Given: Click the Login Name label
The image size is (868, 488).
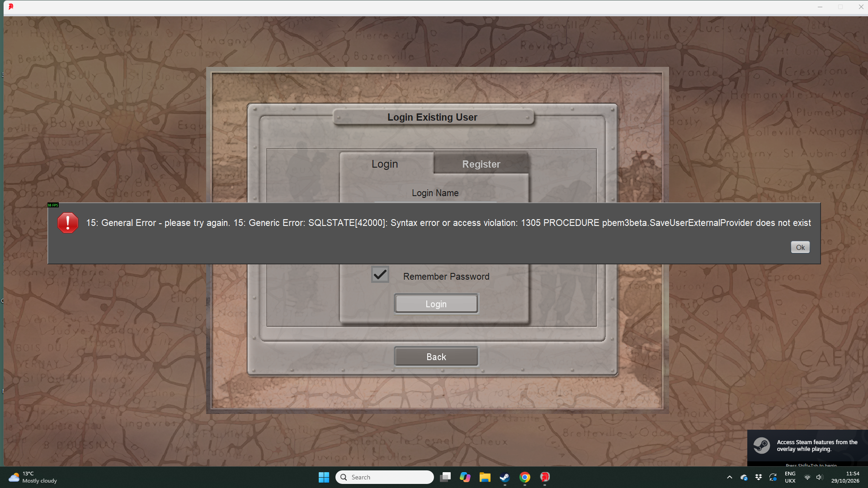Looking at the screenshot, I should [435, 193].
